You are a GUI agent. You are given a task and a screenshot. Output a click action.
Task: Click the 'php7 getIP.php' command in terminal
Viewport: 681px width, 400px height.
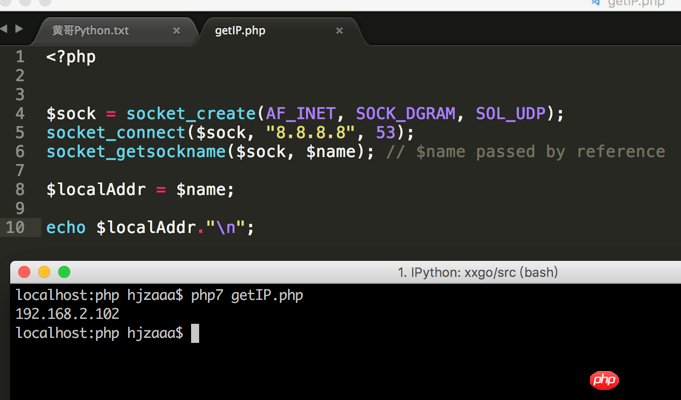[x=247, y=296]
